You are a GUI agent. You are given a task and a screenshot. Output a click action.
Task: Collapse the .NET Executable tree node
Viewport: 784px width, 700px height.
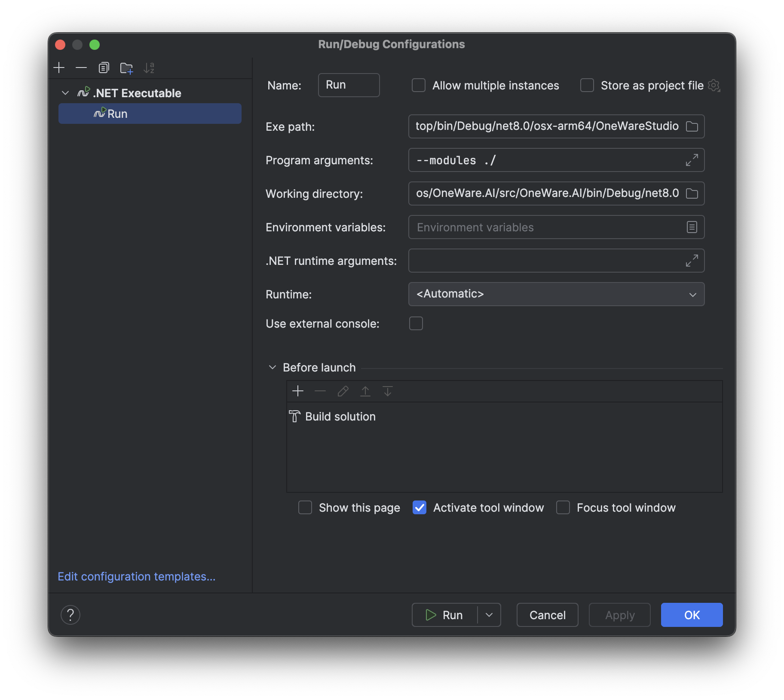coord(65,93)
